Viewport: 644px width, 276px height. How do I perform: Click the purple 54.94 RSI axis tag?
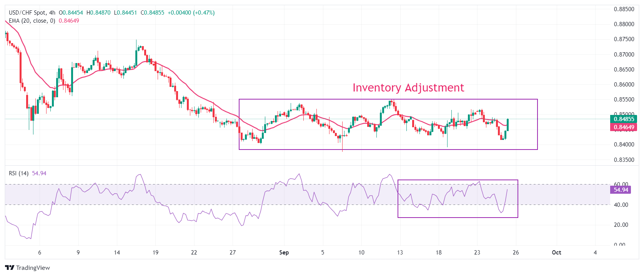click(x=621, y=190)
